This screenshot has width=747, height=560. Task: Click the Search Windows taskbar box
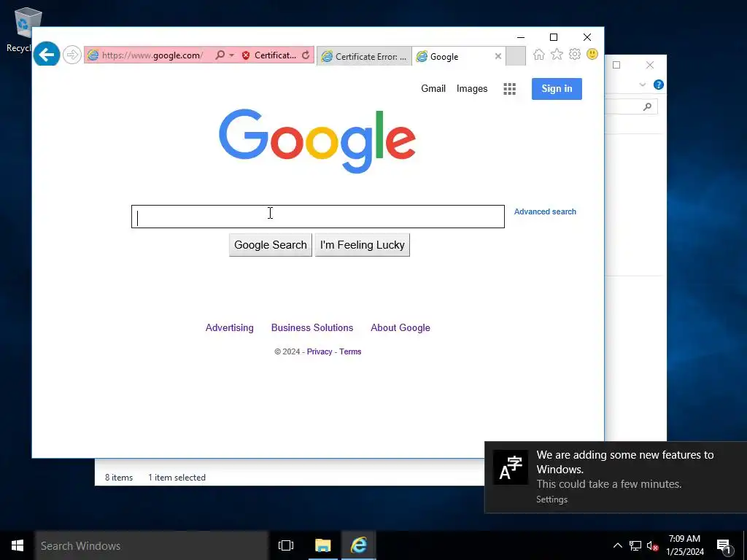click(152, 545)
